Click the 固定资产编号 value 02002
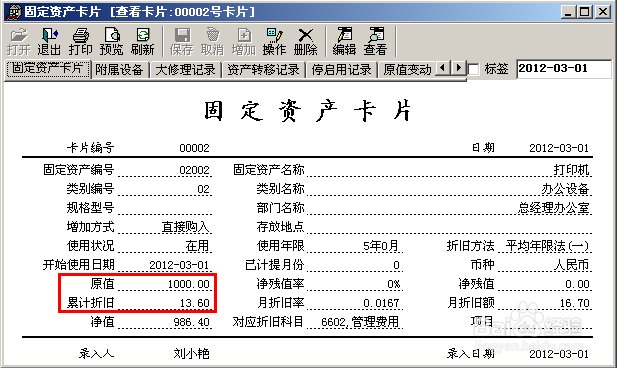 click(194, 170)
